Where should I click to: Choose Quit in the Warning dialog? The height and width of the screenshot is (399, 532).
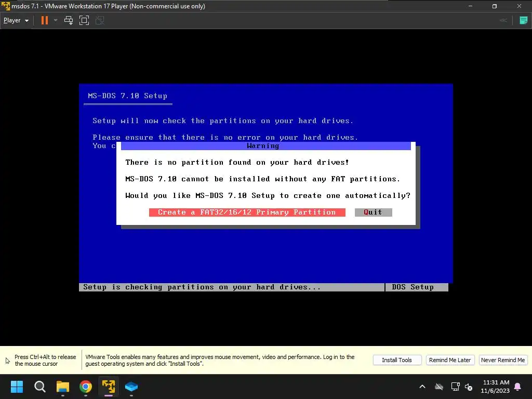tap(373, 212)
